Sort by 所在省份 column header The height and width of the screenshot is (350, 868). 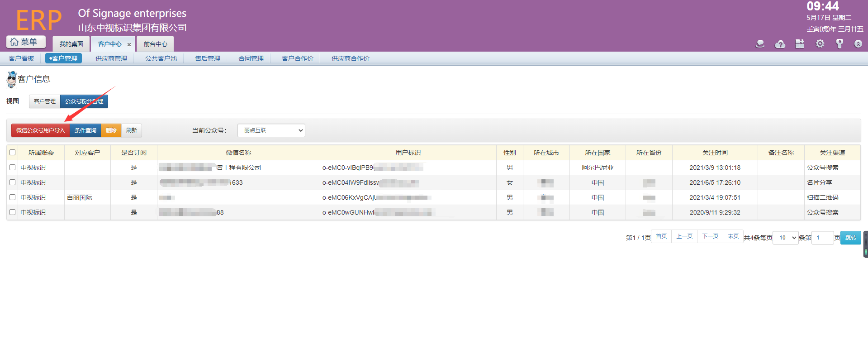[649, 153]
